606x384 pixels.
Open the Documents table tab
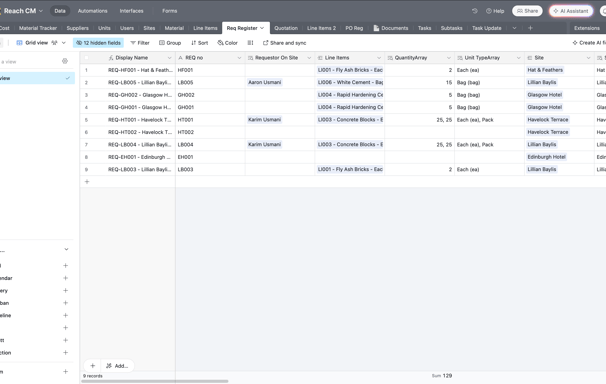391,28
